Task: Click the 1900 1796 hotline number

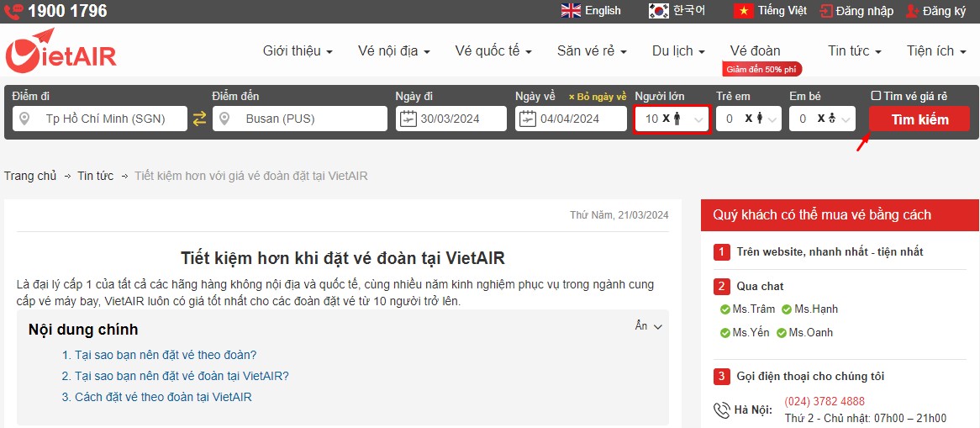Action: (67, 11)
